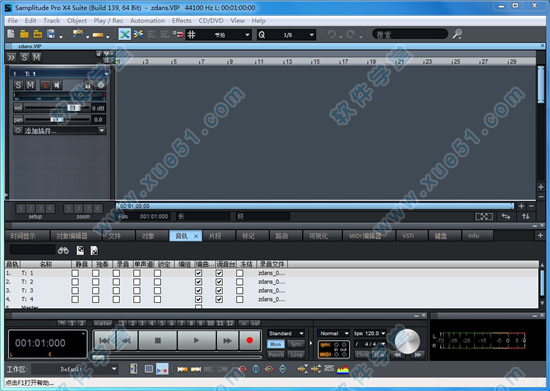Viewport: 550px width, 391px height.
Task: Open the add plug-in (添加插件) dropdown
Action: (102, 131)
